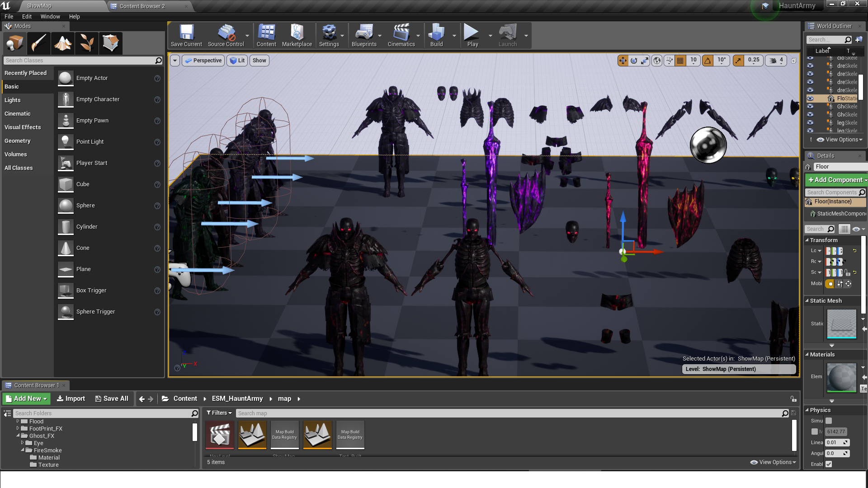Click the Add New button
Image resolution: width=868 pixels, height=488 pixels.
(x=27, y=399)
